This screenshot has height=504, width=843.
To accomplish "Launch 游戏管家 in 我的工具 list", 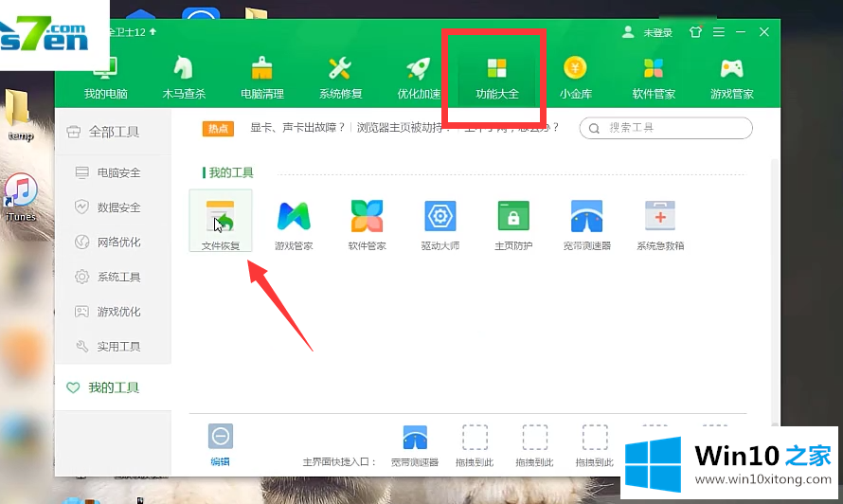I will [x=294, y=225].
